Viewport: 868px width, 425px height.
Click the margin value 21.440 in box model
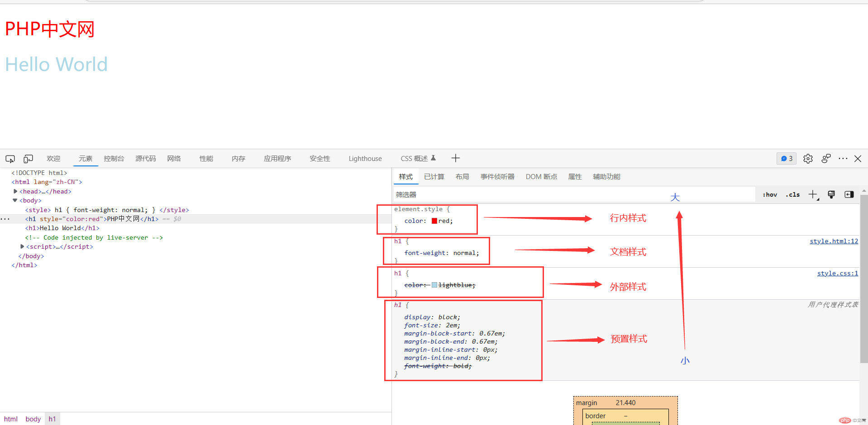pyautogui.click(x=625, y=403)
